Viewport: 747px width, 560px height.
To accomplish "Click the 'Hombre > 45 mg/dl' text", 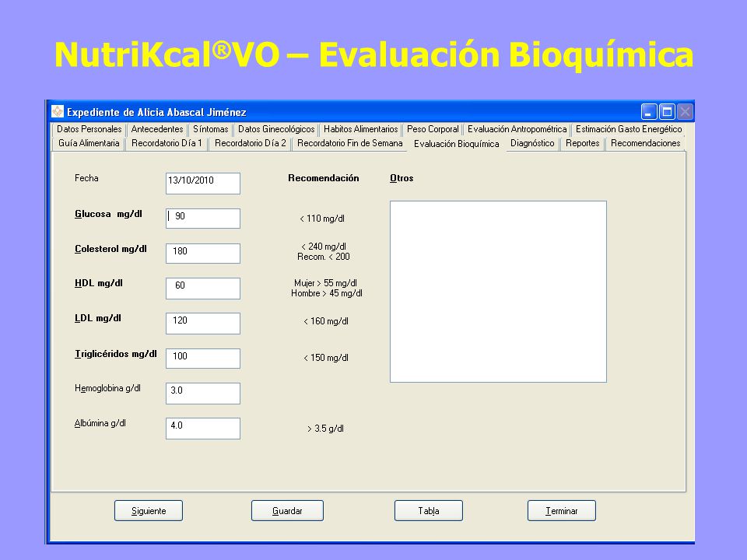I will click(x=327, y=293).
